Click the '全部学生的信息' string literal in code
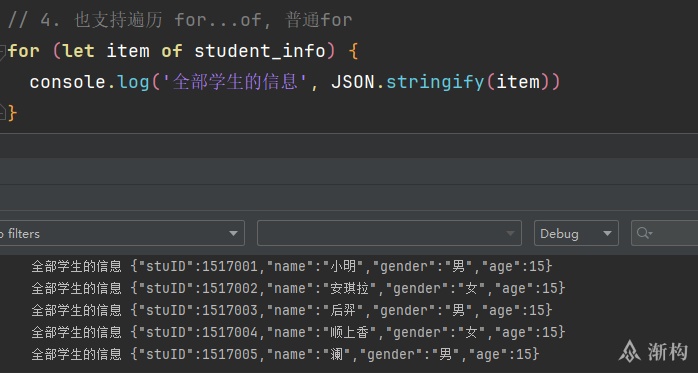 [235, 82]
